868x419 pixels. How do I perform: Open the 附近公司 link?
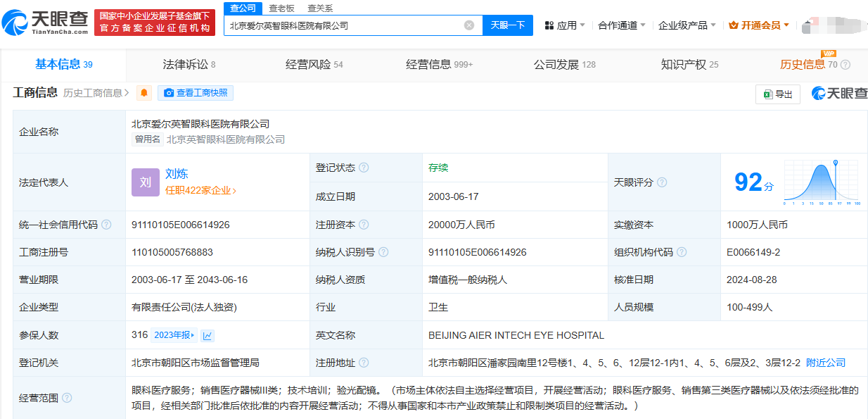[826, 363]
